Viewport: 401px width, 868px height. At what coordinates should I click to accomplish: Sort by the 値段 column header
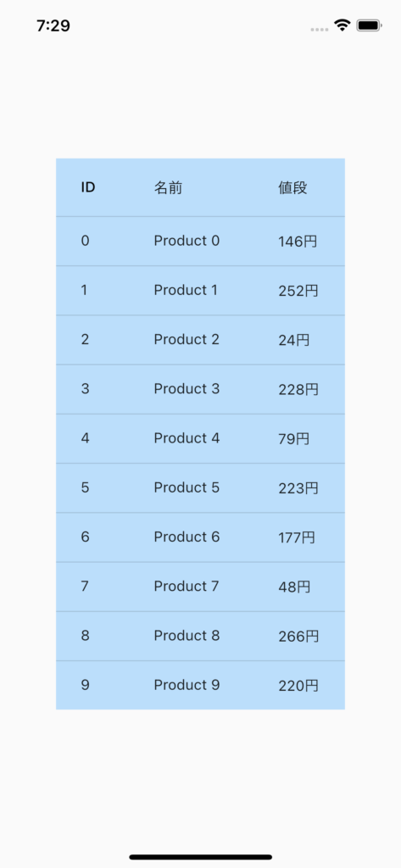[x=292, y=187]
